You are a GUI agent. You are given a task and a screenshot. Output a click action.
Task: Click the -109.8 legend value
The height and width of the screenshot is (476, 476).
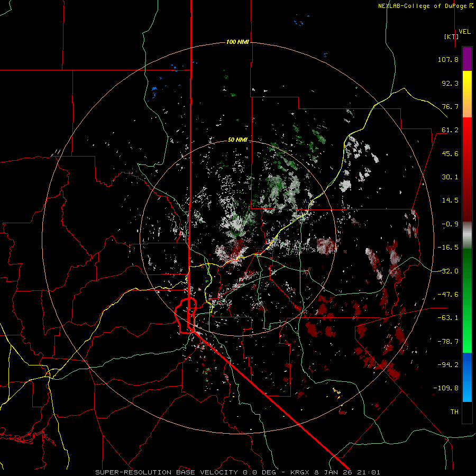pos(446,388)
